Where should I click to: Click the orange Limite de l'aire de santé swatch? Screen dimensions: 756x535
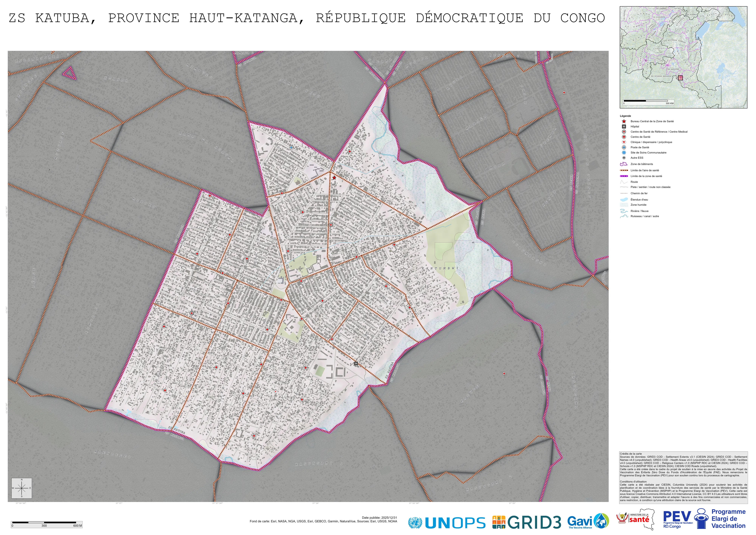[x=624, y=170]
